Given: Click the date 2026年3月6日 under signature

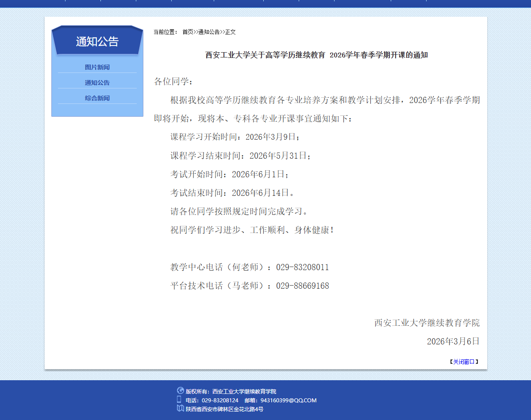Looking at the screenshot, I should click(453, 341).
